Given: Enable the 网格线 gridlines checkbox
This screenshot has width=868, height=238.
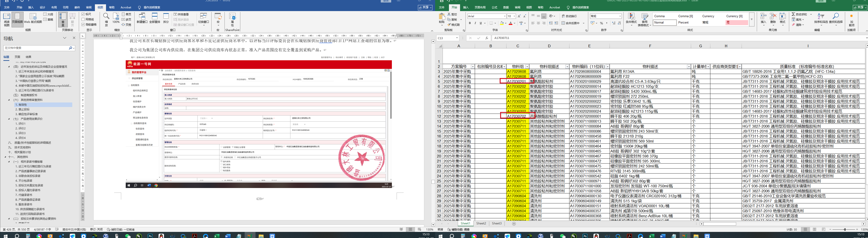Looking at the screenshot, I should coord(83,19).
